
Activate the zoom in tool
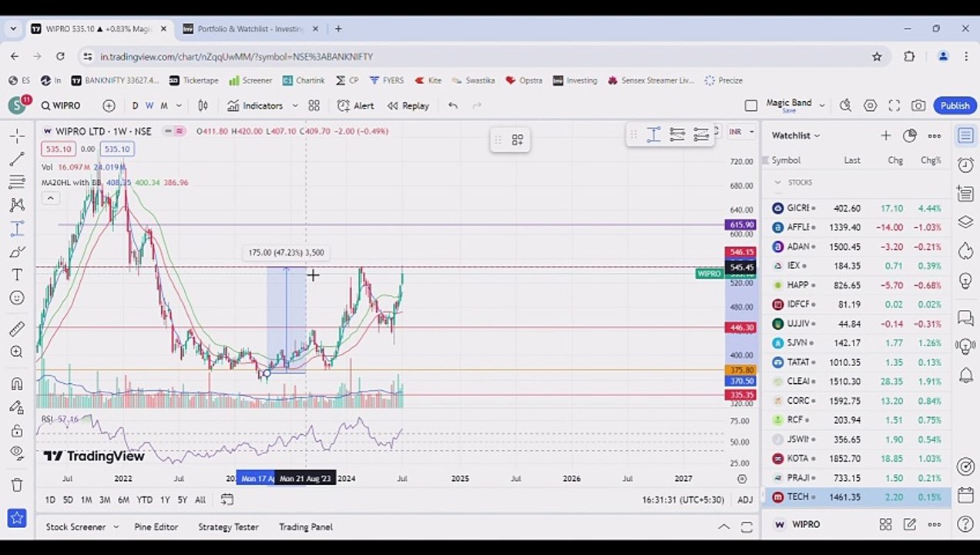point(16,352)
